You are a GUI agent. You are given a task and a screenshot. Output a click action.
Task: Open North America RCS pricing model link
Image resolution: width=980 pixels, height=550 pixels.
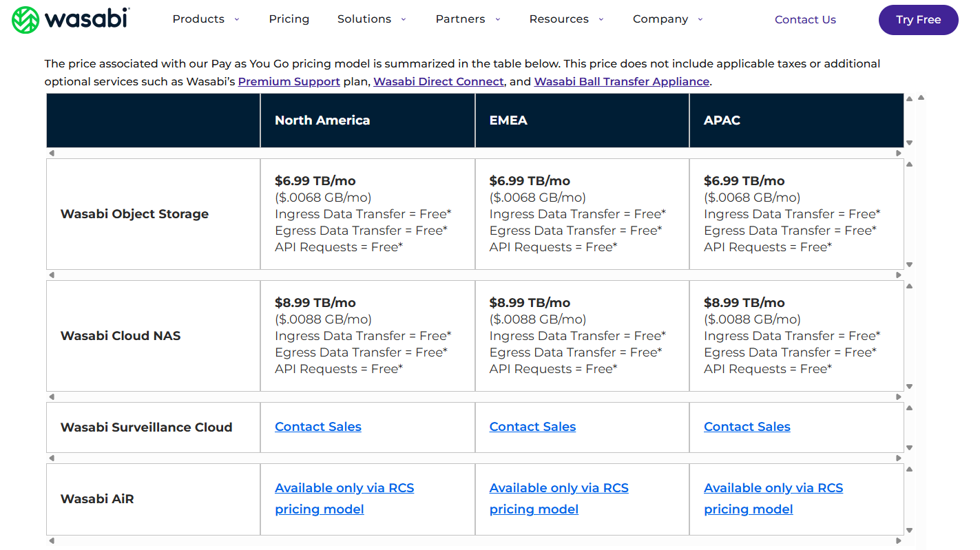click(x=344, y=498)
